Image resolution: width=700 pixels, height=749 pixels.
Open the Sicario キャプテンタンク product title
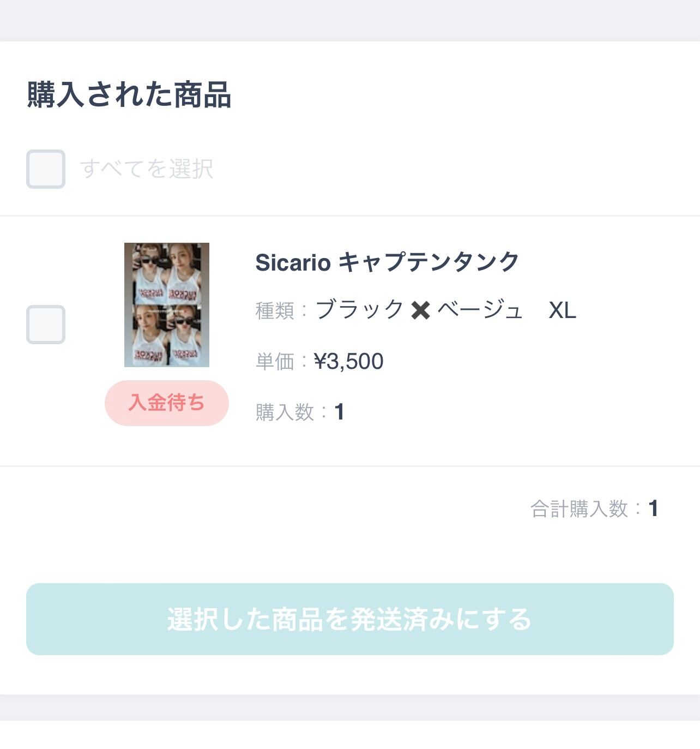[387, 262]
